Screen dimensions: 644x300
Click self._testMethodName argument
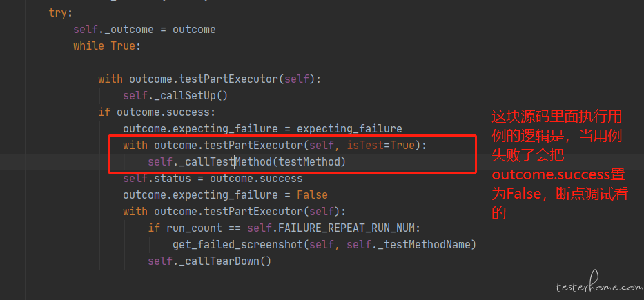click(x=411, y=245)
